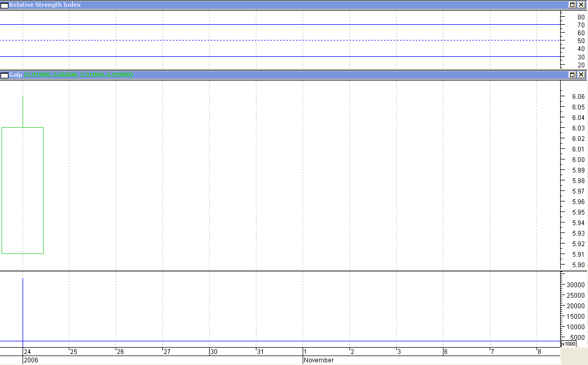Screen dimensions: 588x365
Task: Click the Galp OHLC values 5.91000, 6.06000 readout
Action: [x=79, y=75]
